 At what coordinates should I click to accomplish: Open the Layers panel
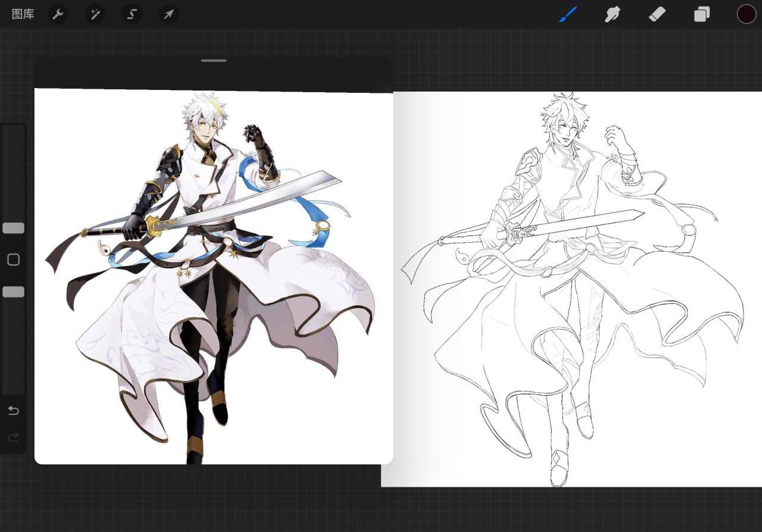click(x=702, y=14)
